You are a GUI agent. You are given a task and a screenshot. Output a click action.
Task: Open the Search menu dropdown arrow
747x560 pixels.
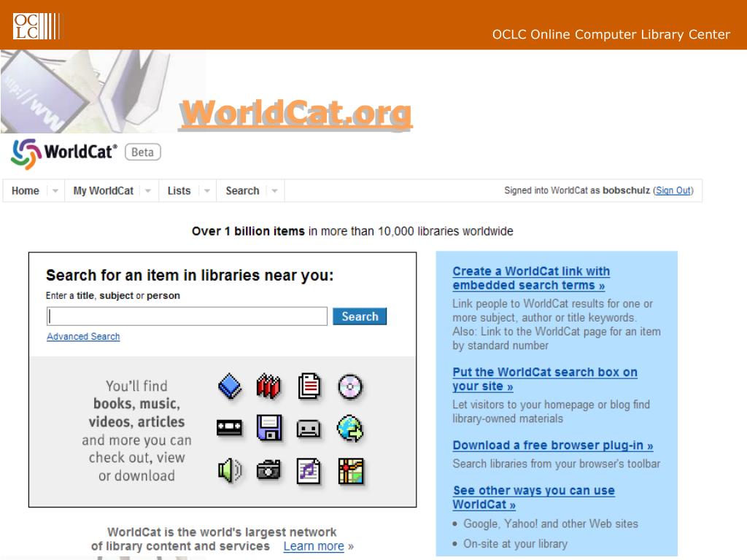click(x=274, y=191)
